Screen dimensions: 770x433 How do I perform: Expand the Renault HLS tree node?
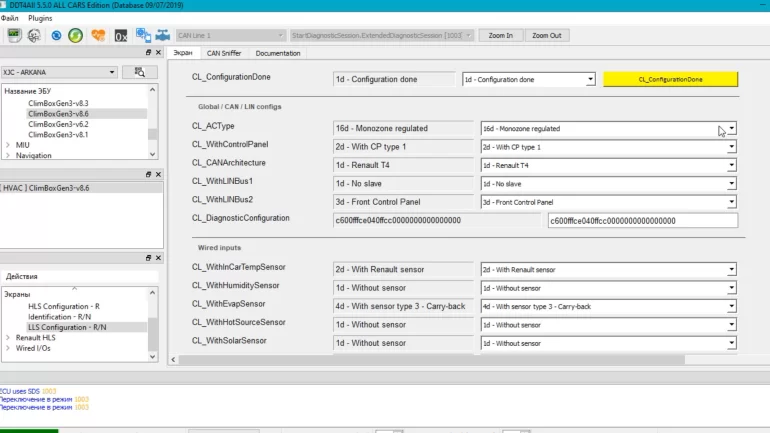[9, 338]
